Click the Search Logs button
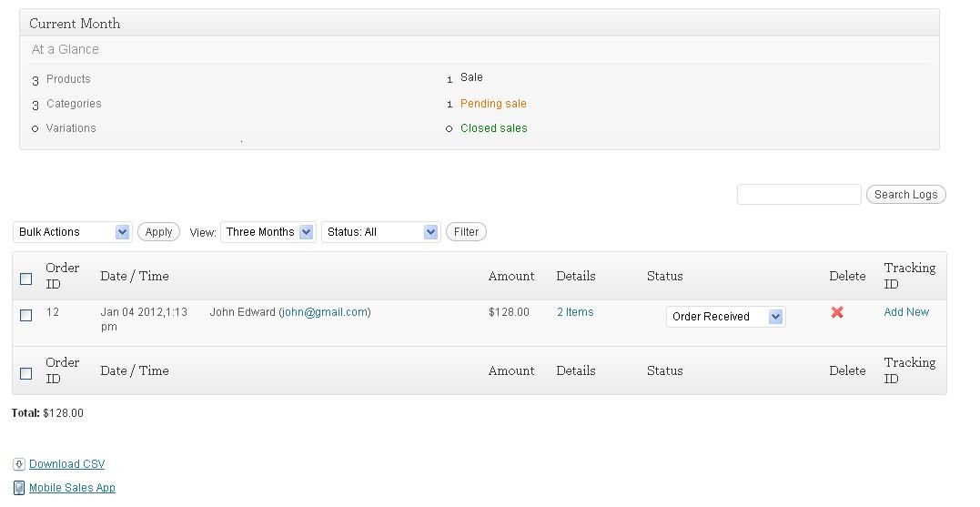 [x=905, y=195]
